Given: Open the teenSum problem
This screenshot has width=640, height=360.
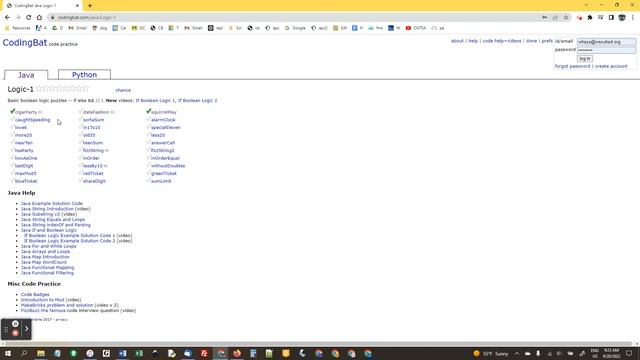Looking at the screenshot, I should click(x=93, y=143).
